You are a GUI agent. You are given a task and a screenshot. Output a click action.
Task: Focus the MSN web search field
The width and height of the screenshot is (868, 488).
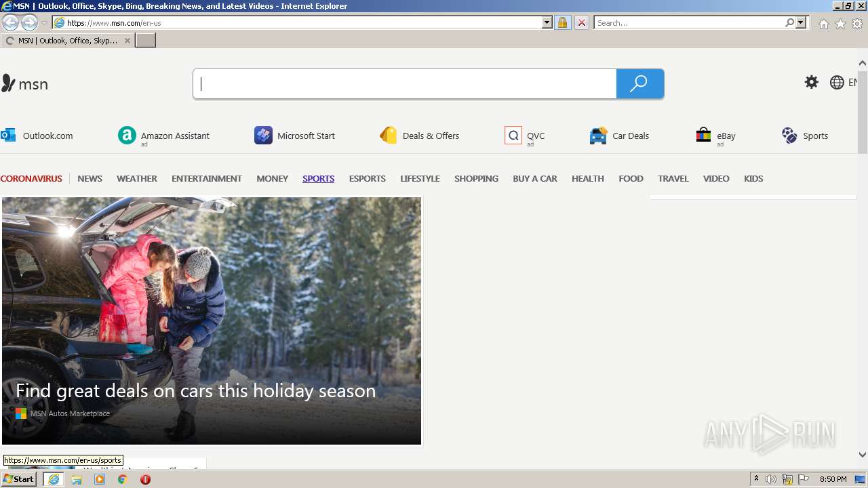click(x=405, y=84)
